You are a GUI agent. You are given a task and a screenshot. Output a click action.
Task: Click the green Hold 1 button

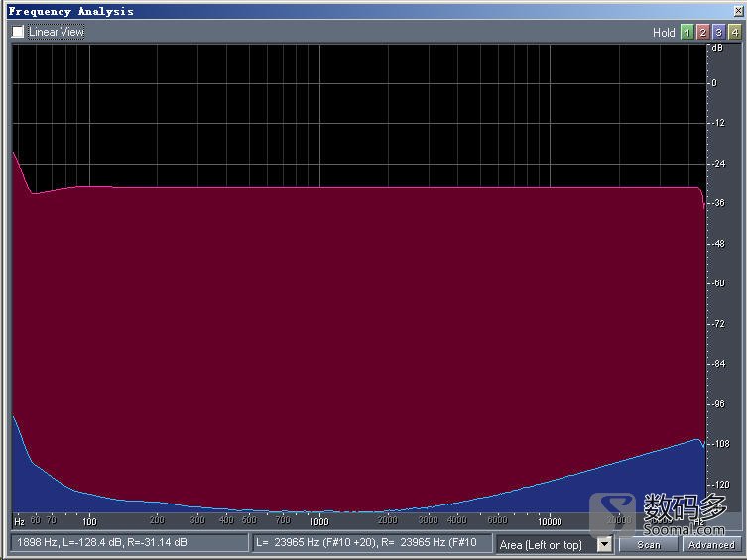(x=686, y=32)
